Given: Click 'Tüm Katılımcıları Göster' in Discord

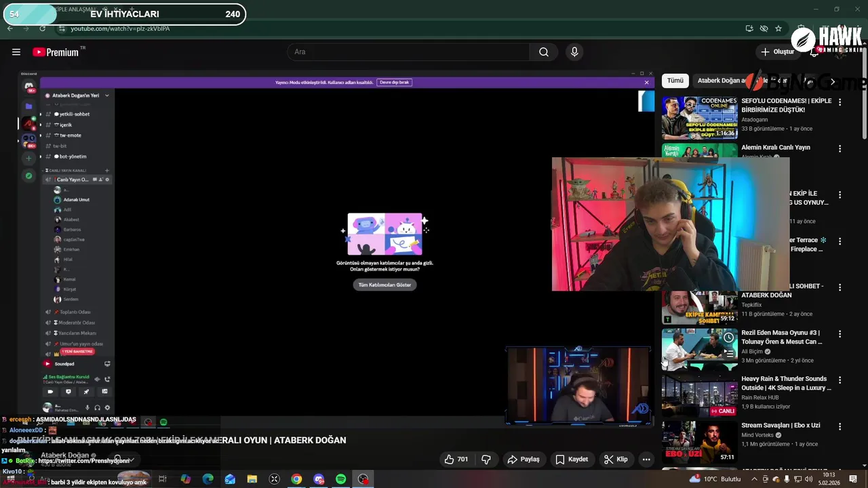Looking at the screenshot, I should [384, 285].
